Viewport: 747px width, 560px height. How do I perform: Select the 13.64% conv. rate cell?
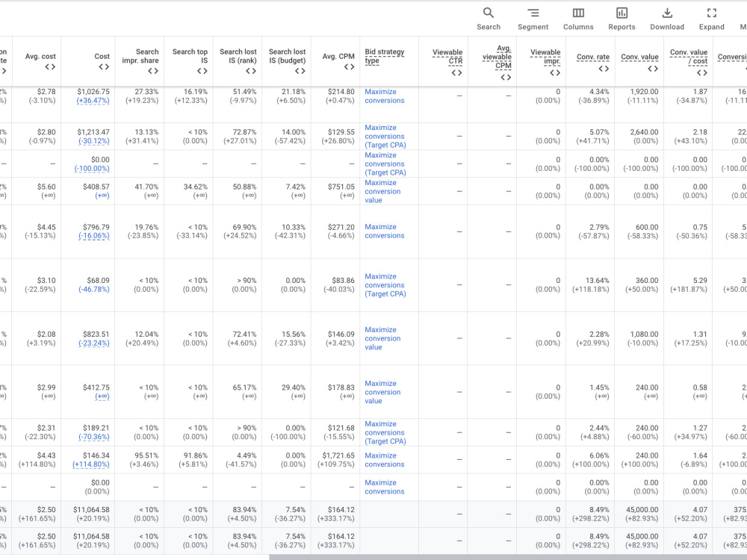click(590, 285)
